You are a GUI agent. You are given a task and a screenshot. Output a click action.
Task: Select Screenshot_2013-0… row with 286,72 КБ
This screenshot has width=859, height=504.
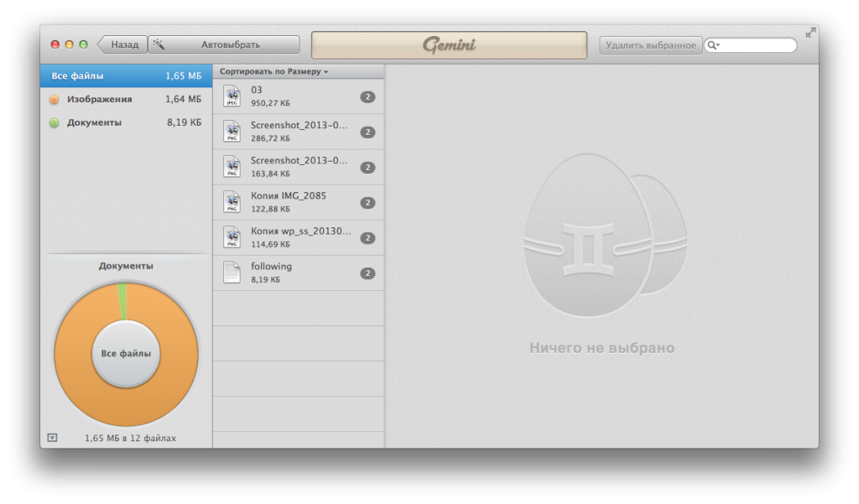point(299,132)
